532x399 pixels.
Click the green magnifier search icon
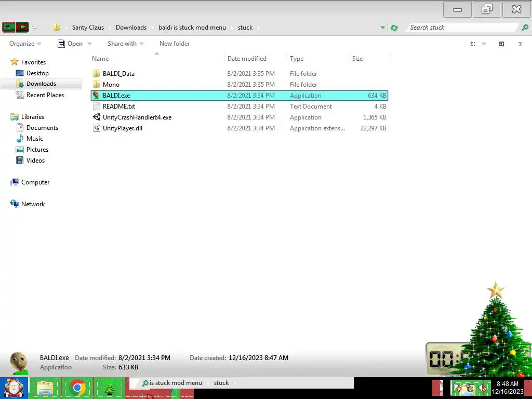[525, 28]
